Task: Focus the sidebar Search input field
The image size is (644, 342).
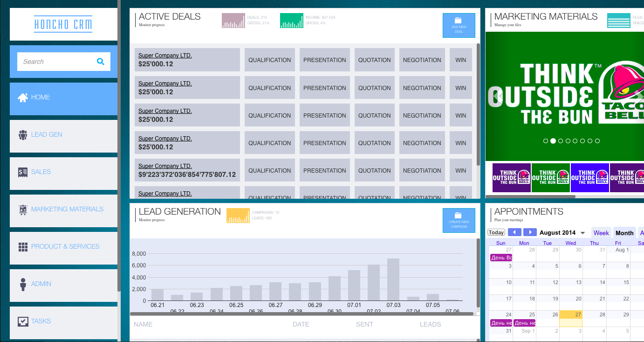Action: [64, 62]
